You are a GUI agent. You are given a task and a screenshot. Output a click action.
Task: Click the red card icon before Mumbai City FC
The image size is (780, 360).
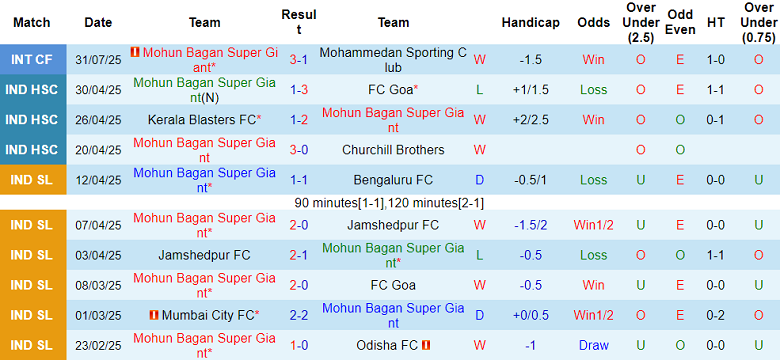[154, 315]
